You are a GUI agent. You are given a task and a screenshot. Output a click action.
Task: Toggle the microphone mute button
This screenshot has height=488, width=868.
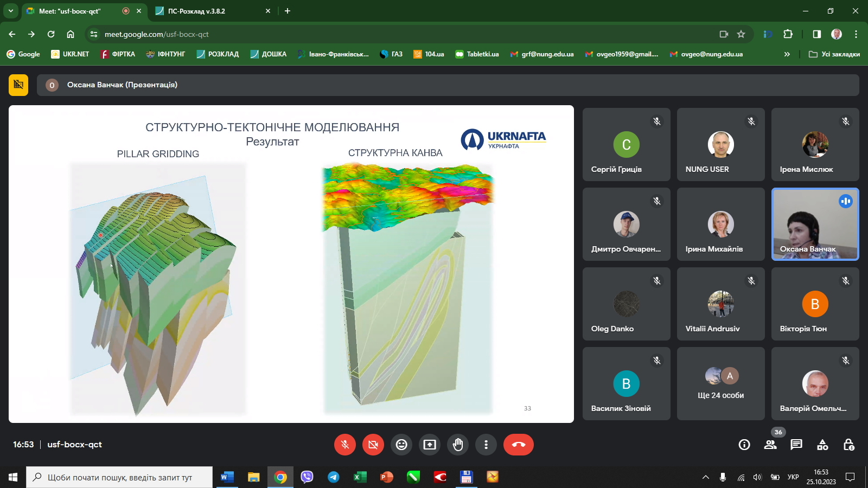click(x=345, y=445)
